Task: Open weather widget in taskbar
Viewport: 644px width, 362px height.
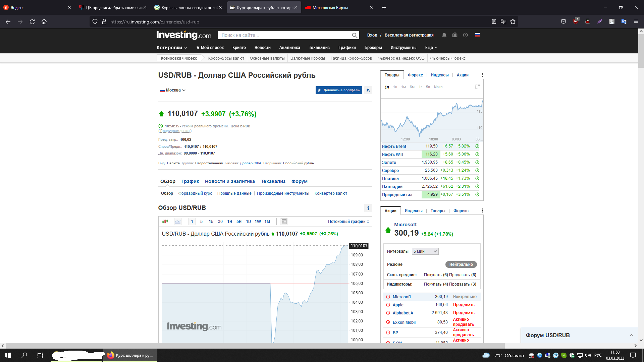Action: coord(503,356)
